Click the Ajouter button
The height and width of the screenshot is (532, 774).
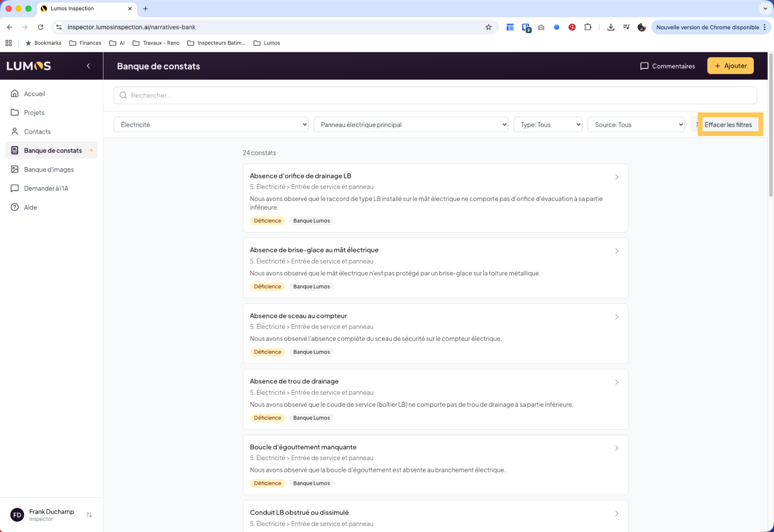730,66
